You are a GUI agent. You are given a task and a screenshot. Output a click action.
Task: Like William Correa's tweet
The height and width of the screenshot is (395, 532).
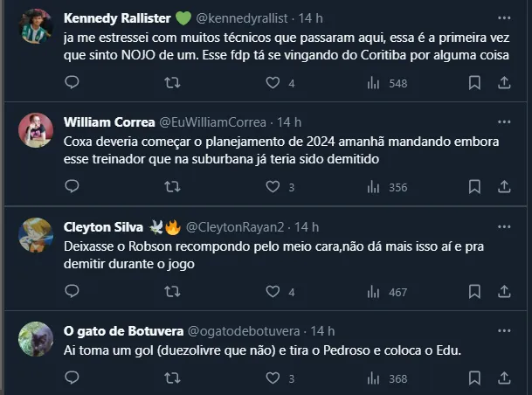(273, 187)
